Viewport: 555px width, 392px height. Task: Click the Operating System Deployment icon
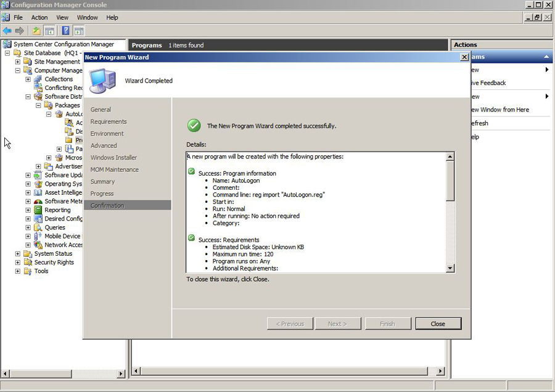(x=38, y=184)
